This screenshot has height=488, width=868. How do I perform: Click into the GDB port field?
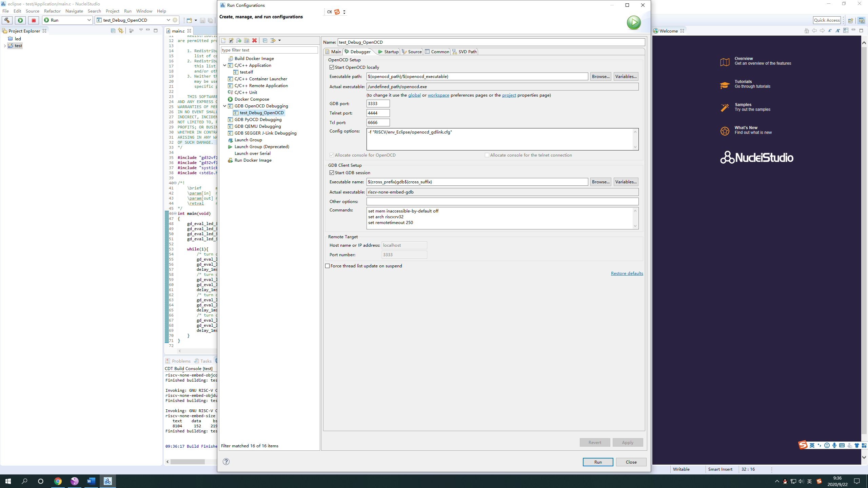tap(378, 104)
